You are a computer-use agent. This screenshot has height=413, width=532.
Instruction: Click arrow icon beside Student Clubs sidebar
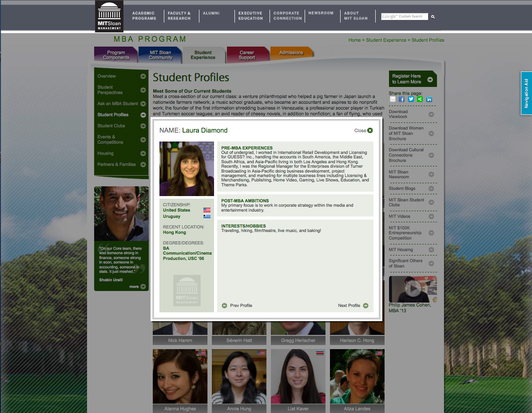point(143,126)
